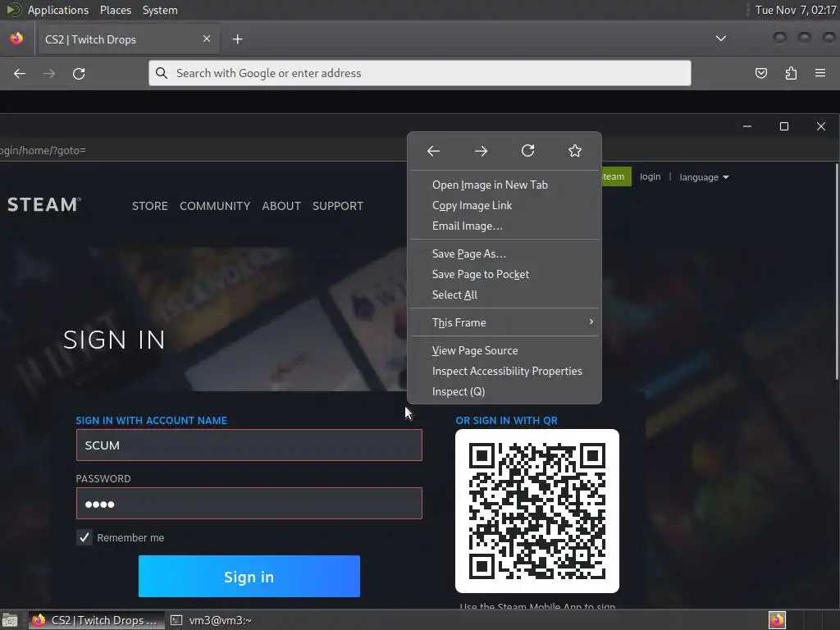Open the SUPPORT link

pos(338,206)
